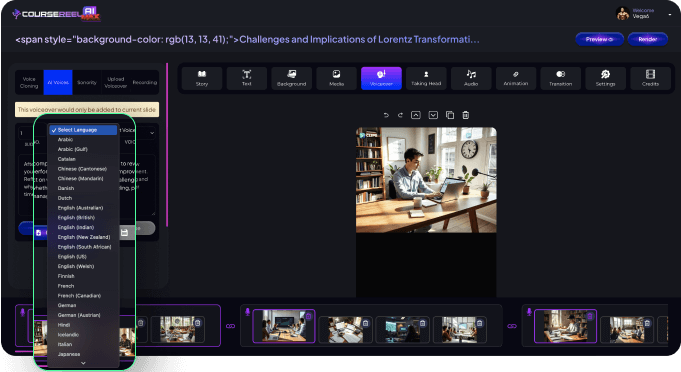The width and height of the screenshot is (681, 372).
Task: Click the chain link icon between first and second slide groups
Action: click(x=231, y=326)
